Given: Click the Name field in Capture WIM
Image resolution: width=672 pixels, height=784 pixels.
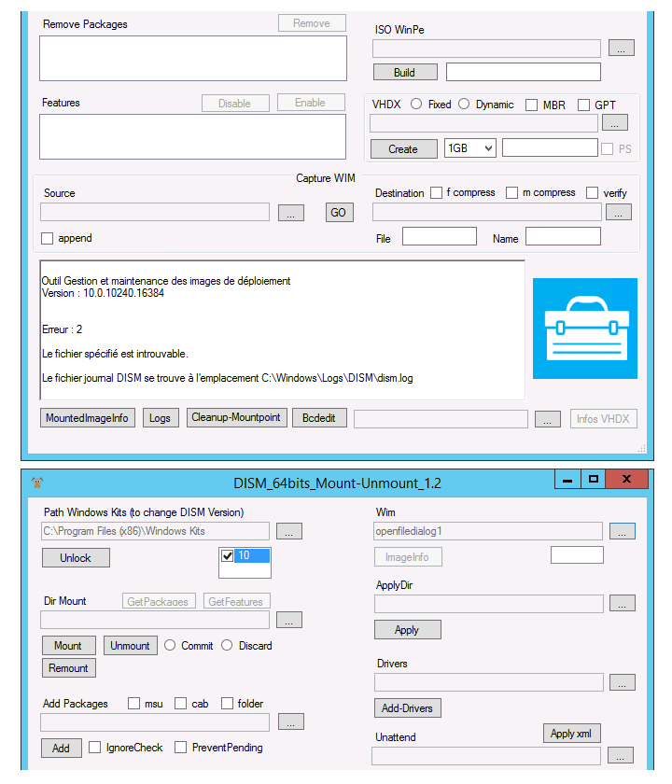Looking at the screenshot, I should tap(563, 236).
